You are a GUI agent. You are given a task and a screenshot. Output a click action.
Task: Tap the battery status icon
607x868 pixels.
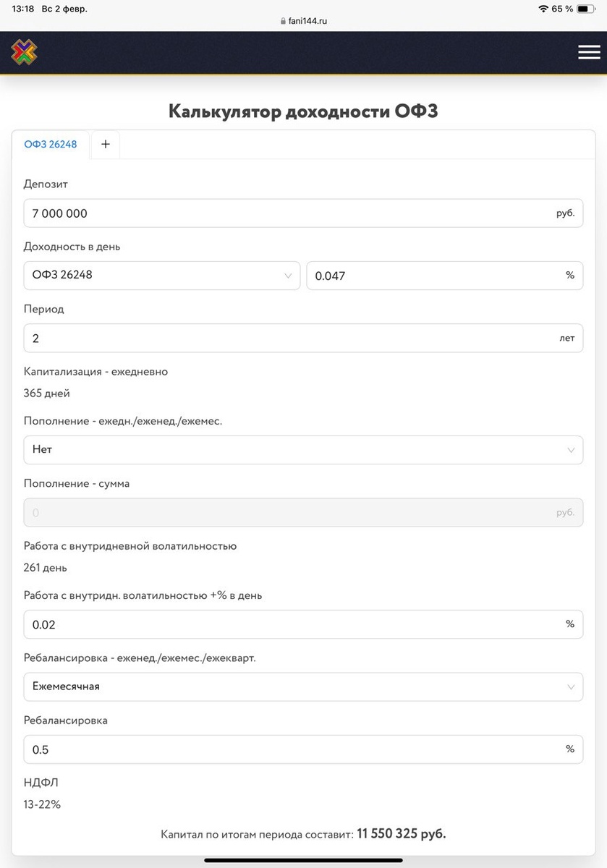[x=586, y=9]
